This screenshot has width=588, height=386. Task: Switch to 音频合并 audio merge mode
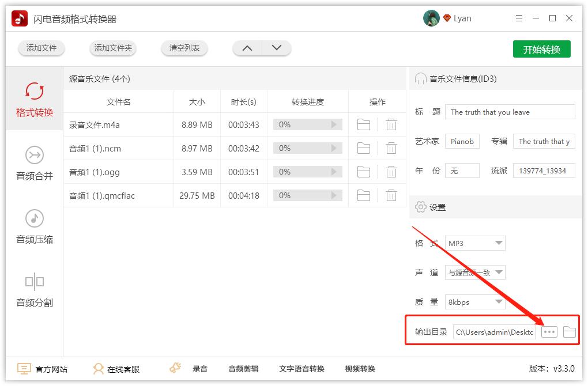point(34,164)
